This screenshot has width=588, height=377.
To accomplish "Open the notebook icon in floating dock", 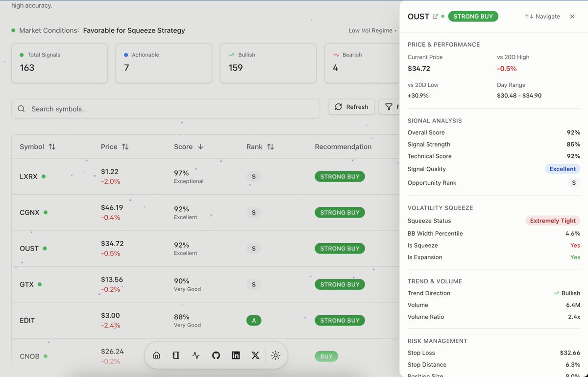I will click(x=176, y=355).
